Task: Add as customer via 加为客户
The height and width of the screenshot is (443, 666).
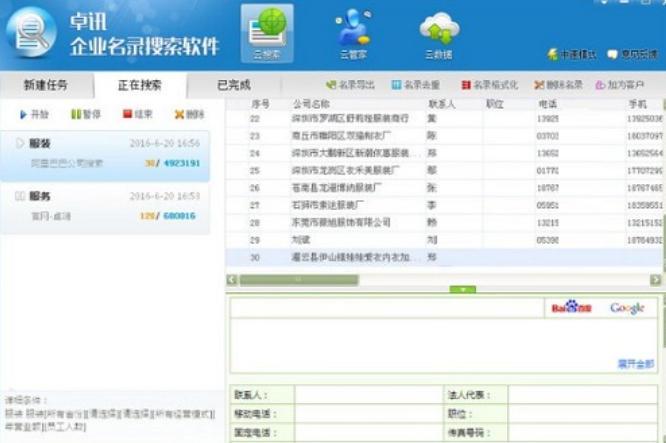Action: (620, 85)
